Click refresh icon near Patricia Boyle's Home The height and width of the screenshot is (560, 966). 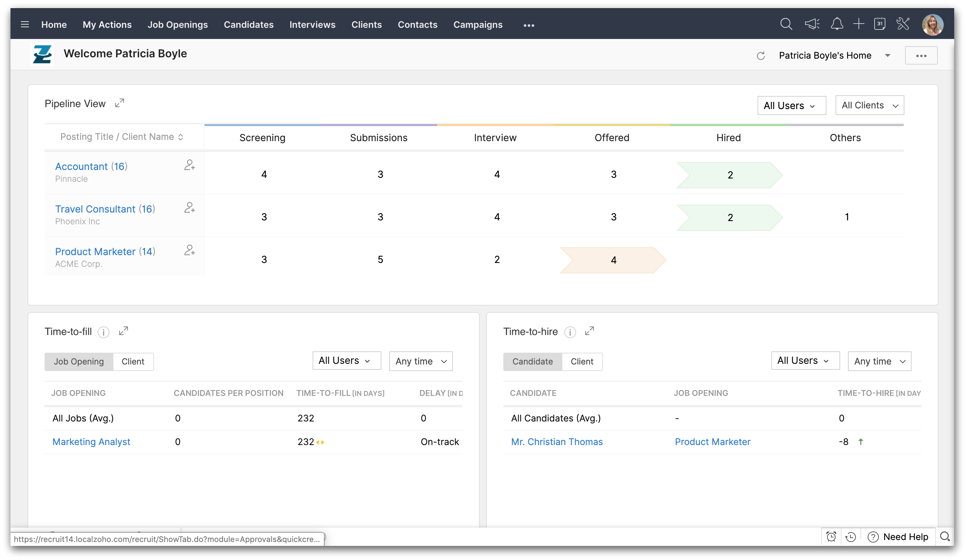point(761,56)
